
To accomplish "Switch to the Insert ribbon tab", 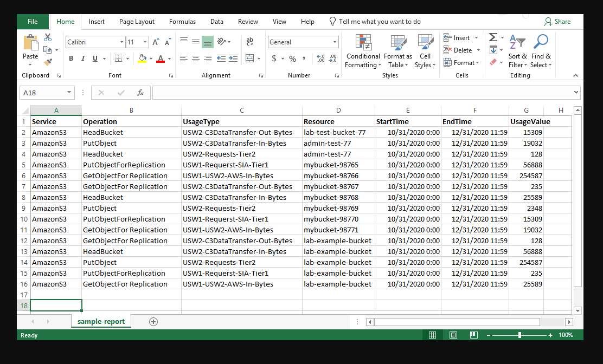I will pyautogui.click(x=97, y=22).
